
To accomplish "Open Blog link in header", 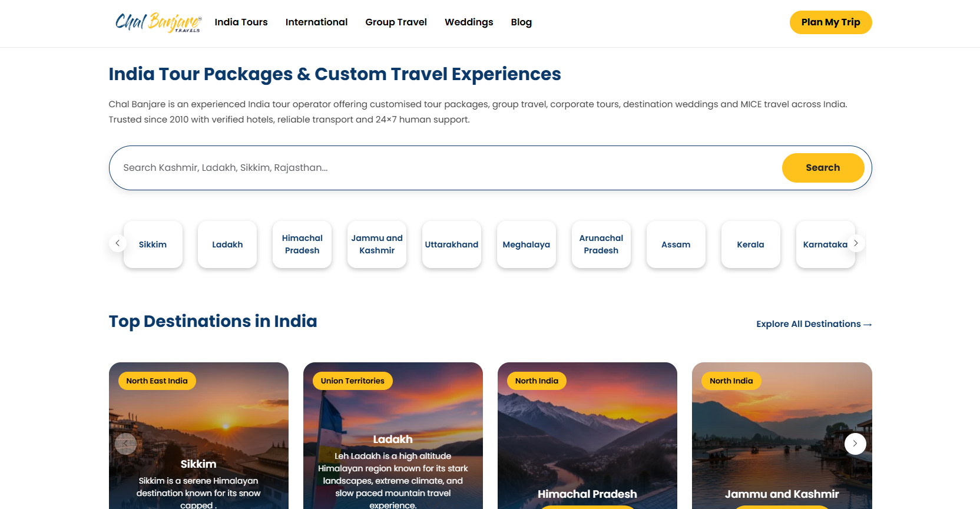I will pyautogui.click(x=521, y=22).
